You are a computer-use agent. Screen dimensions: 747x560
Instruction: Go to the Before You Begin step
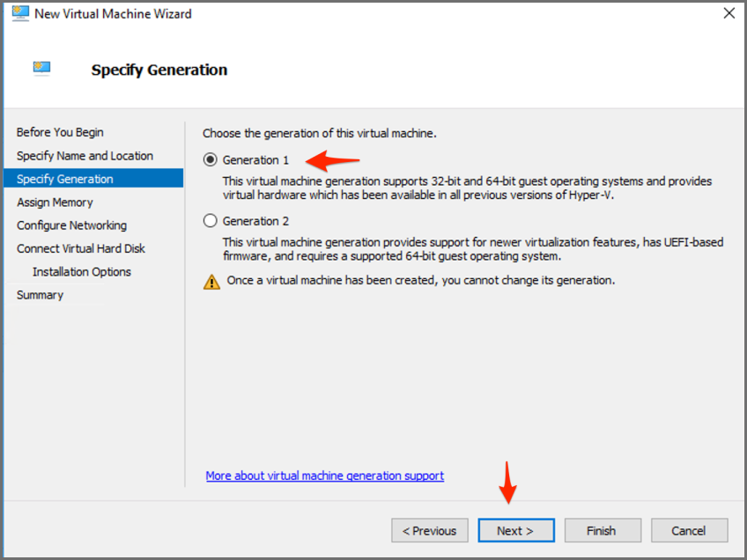point(60,132)
